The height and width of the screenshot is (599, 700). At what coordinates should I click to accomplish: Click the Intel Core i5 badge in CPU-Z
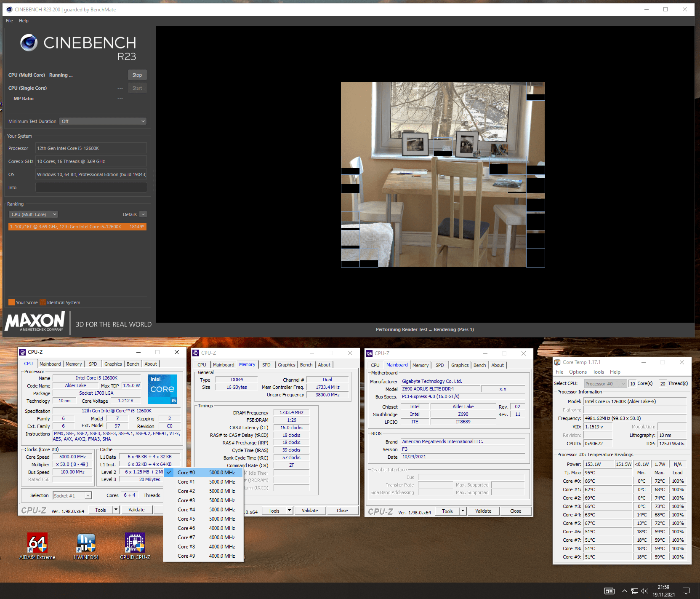(162, 389)
